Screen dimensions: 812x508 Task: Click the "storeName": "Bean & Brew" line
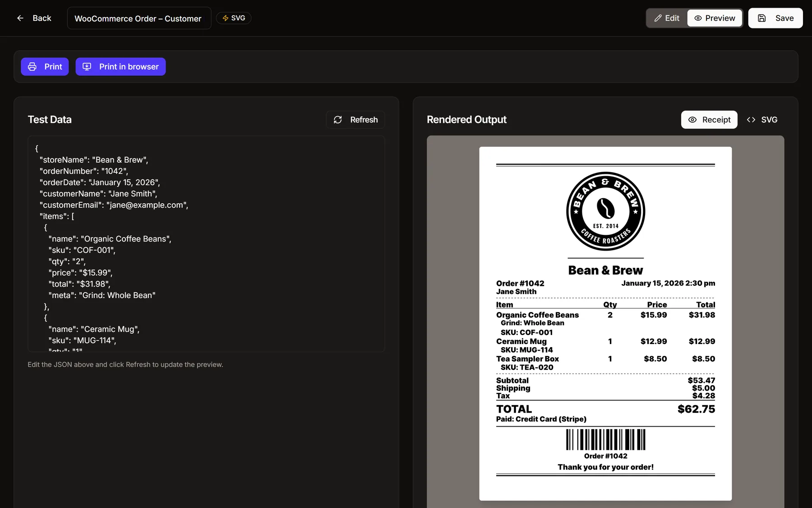94,160
